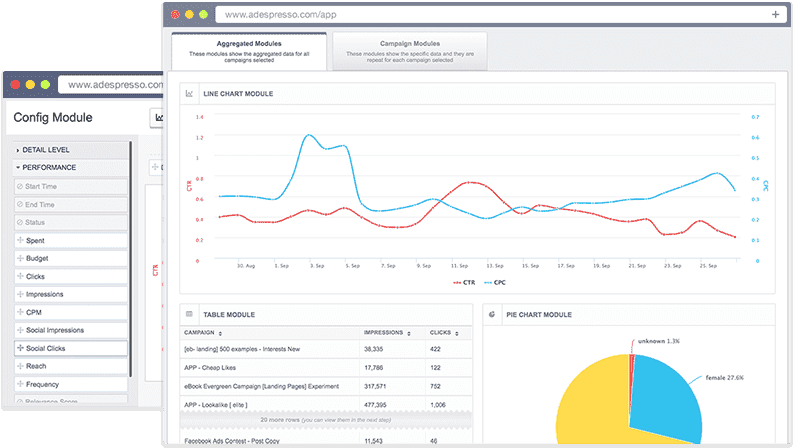794x448 pixels.
Task: Switch to the Aggregated Modules tab
Action: tap(248, 51)
